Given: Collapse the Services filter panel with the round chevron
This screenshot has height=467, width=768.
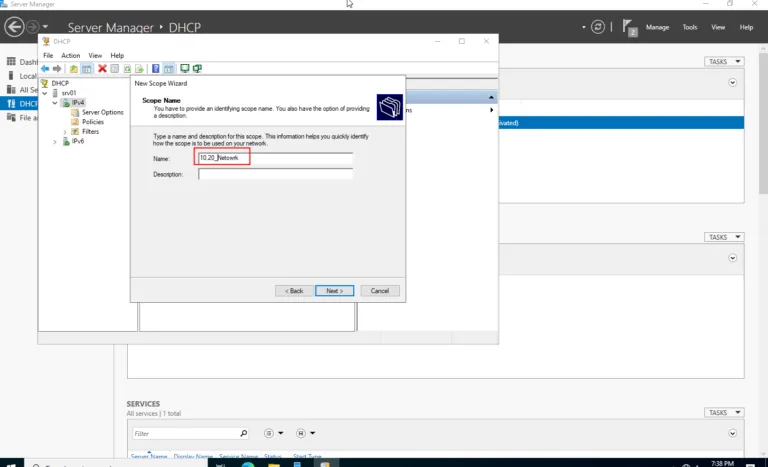Looking at the screenshot, I should 732,433.
